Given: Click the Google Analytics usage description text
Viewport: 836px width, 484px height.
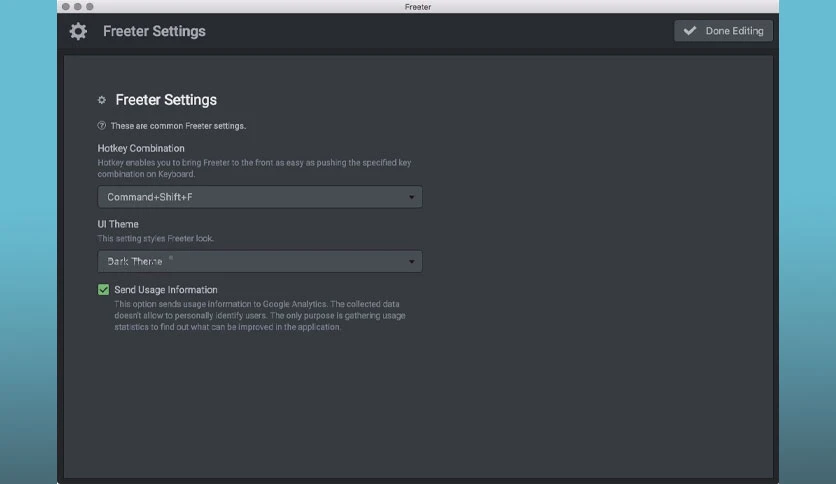Looking at the screenshot, I should tap(260, 316).
